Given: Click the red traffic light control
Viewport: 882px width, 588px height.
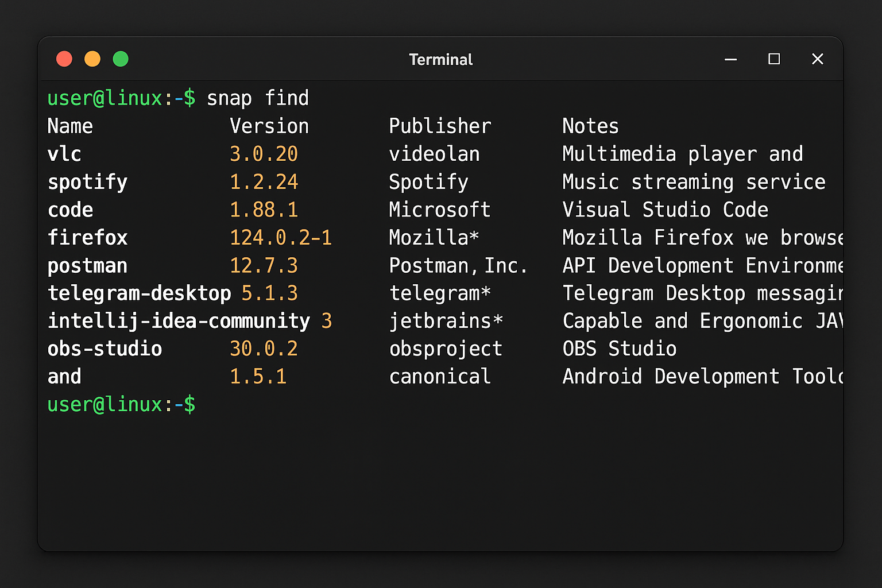Looking at the screenshot, I should coord(64,59).
